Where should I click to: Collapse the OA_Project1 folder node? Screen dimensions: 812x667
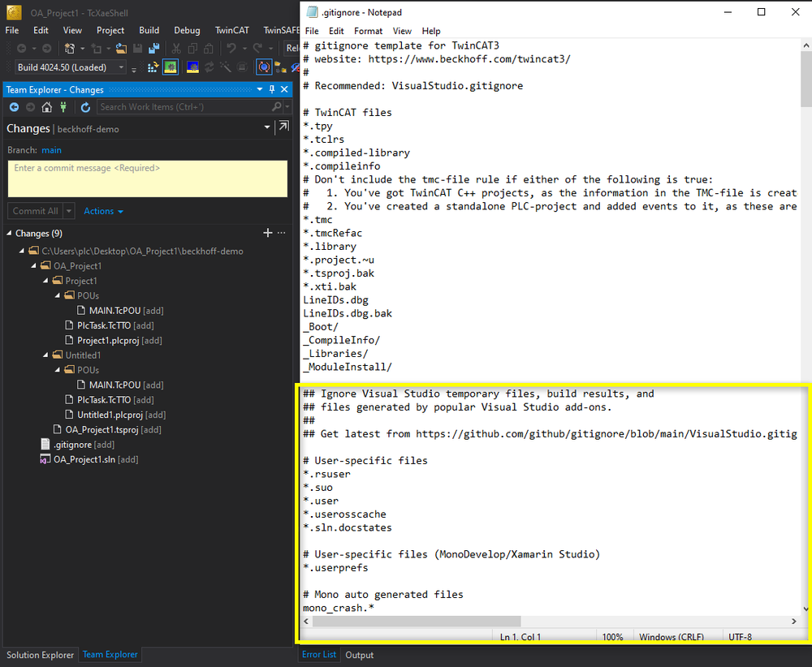(33, 266)
